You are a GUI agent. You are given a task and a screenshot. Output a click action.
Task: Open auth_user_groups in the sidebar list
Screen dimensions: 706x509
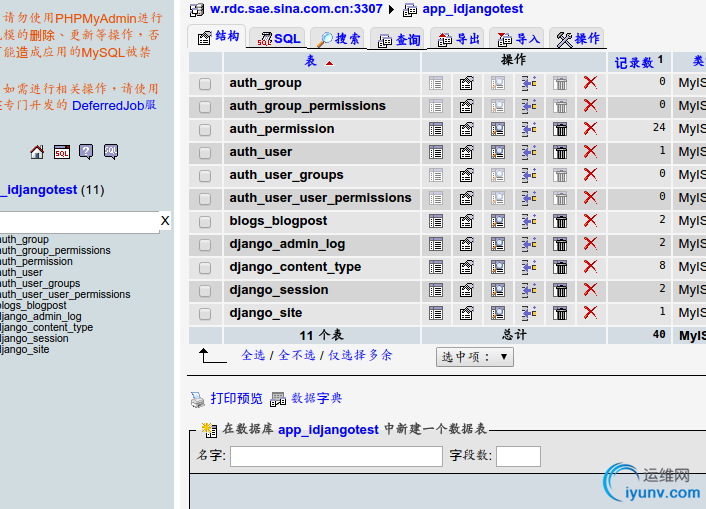coord(40,283)
